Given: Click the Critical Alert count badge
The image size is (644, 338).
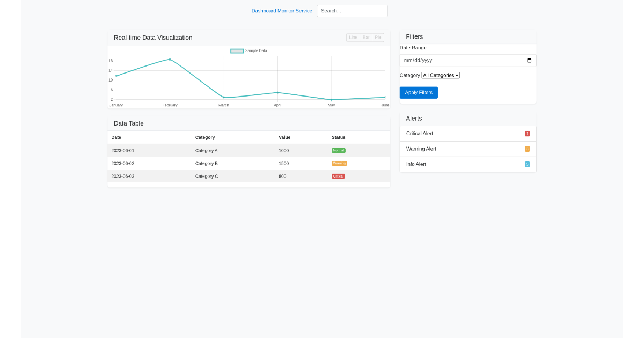Looking at the screenshot, I should click(x=526, y=134).
